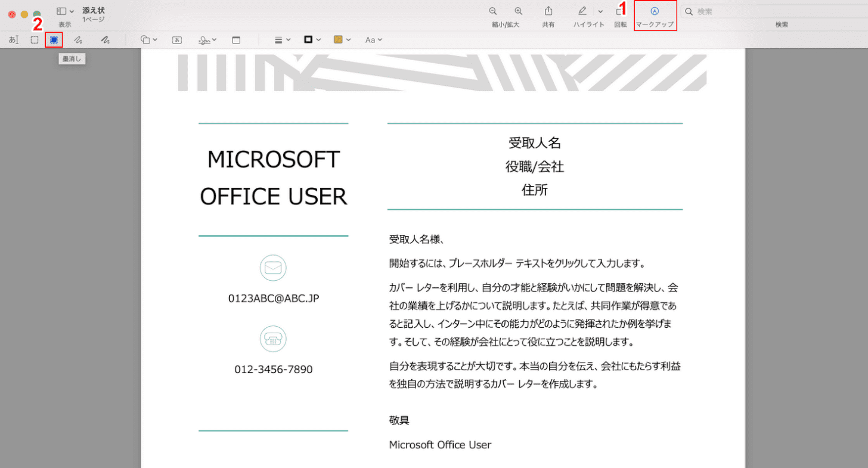This screenshot has width=868, height=468.
Task: Click the paragraph starting 自分を表現する
Action: 534,375
